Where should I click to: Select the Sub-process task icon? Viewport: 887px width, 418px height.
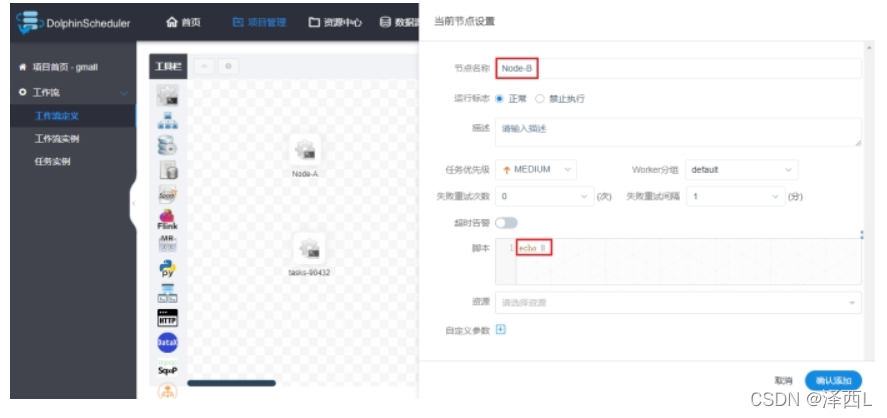tap(167, 120)
